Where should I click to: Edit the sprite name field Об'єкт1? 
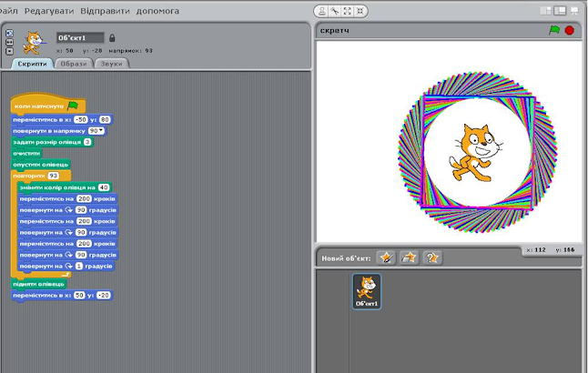80,37
